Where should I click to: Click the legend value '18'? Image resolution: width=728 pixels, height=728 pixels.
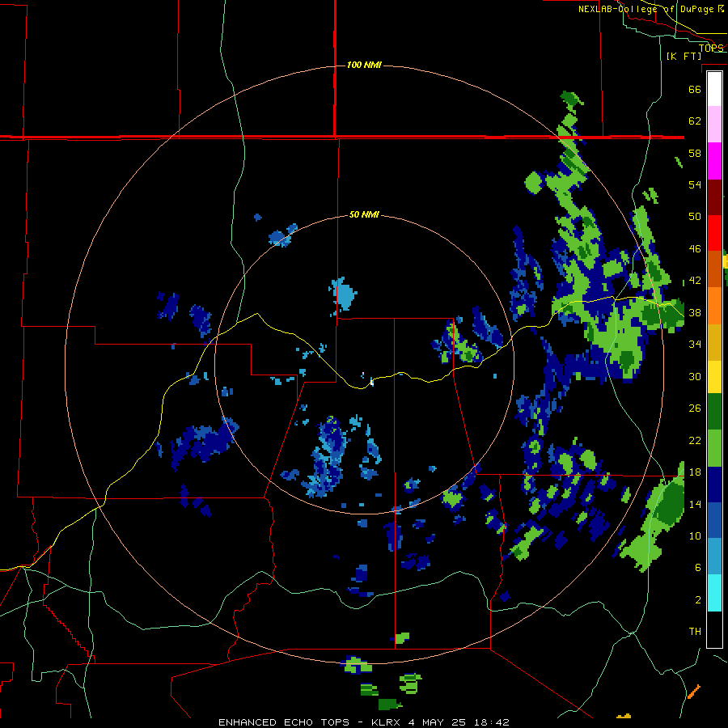(695, 472)
